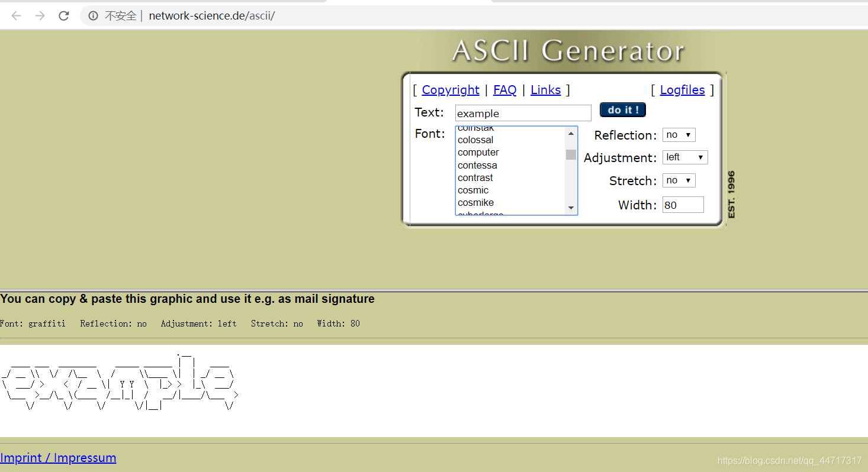Click font list scrollbar down arrow

coord(571,208)
